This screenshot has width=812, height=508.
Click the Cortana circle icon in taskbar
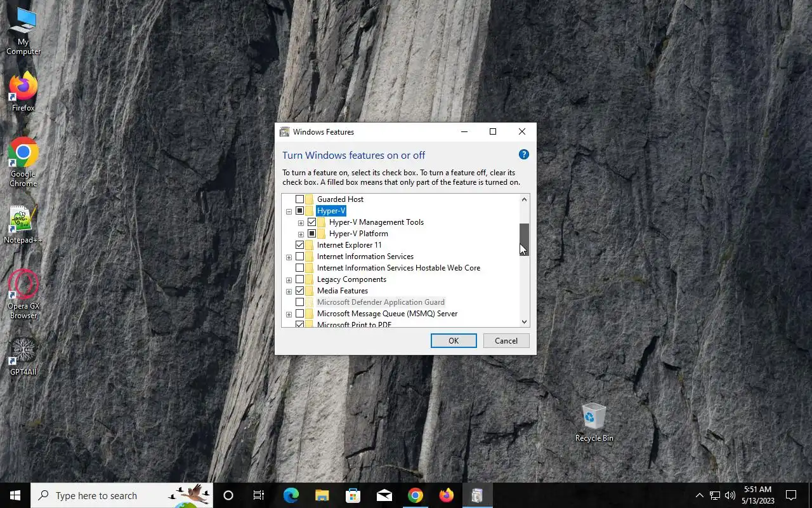click(x=228, y=495)
